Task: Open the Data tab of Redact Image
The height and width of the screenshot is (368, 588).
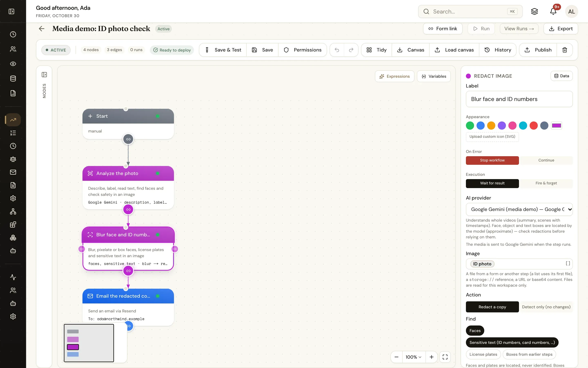Action: click(x=561, y=76)
